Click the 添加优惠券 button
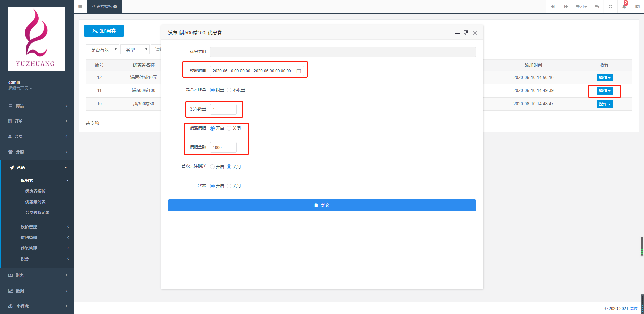This screenshot has width=644, height=314. click(x=104, y=31)
